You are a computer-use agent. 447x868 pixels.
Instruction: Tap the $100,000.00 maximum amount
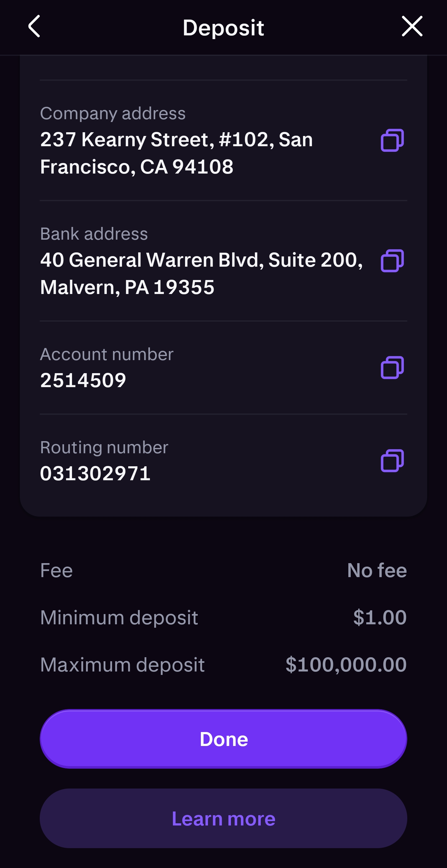[346, 664]
